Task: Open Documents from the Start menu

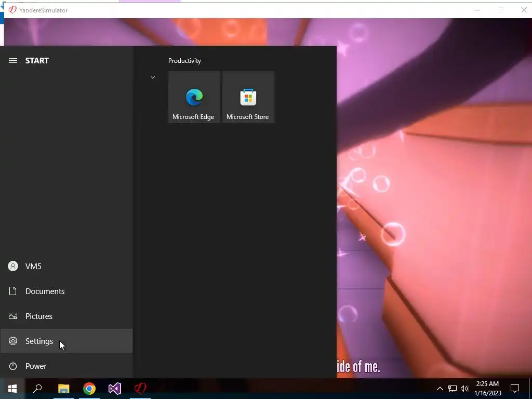Action: (x=66, y=291)
